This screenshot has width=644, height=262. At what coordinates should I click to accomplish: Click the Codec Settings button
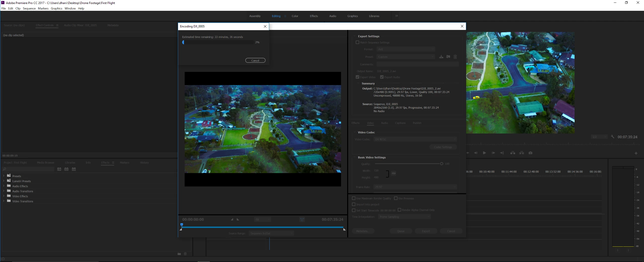click(x=443, y=147)
